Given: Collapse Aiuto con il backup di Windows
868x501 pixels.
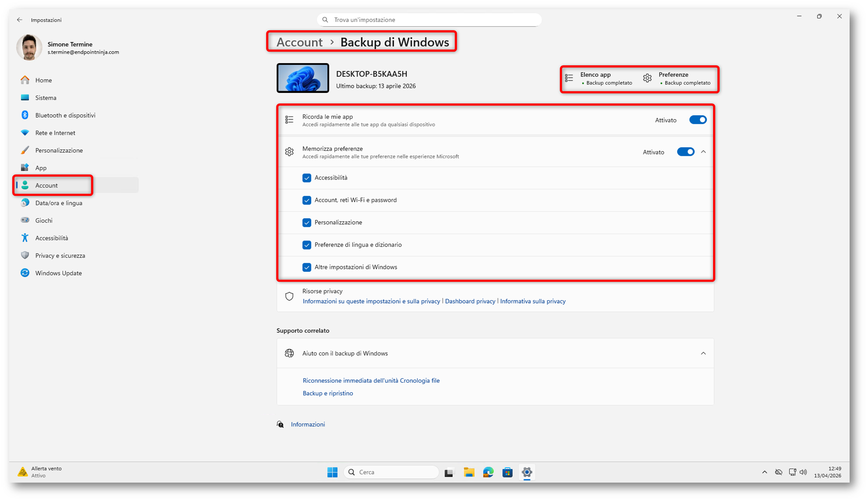Looking at the screenshot, I should 703,353.
